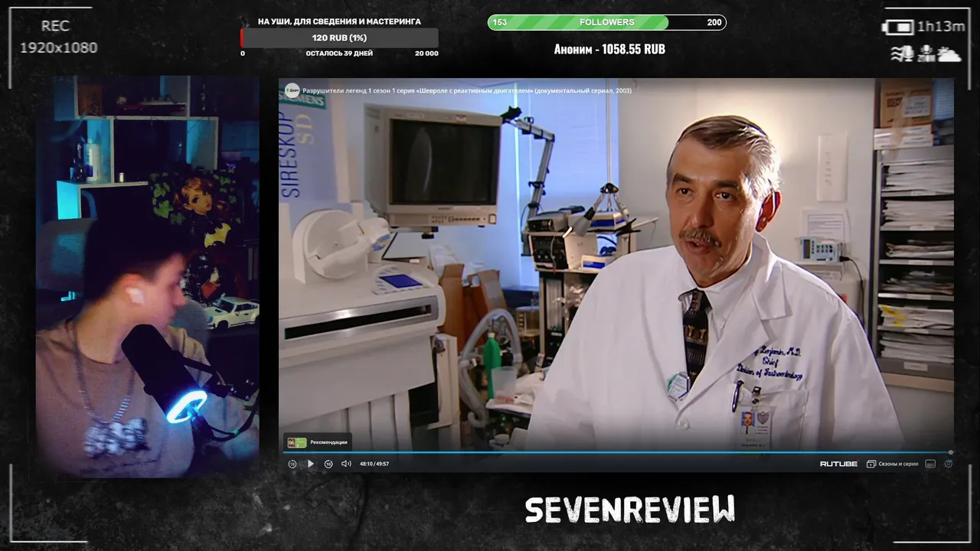The width and height of the screenshot is (980, 551).
Task: Toggle the subtitles icon in player
Action: click(x=930, y=464)
